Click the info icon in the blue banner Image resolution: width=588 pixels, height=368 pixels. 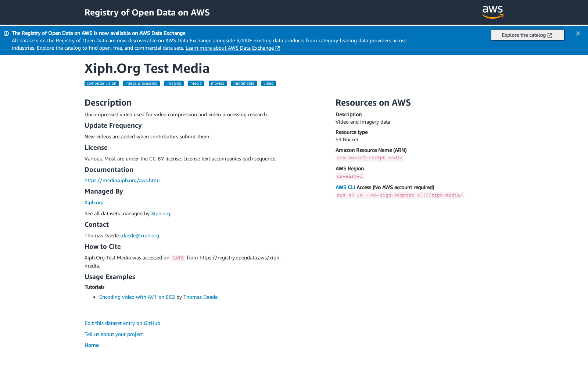tap(6, 33)
